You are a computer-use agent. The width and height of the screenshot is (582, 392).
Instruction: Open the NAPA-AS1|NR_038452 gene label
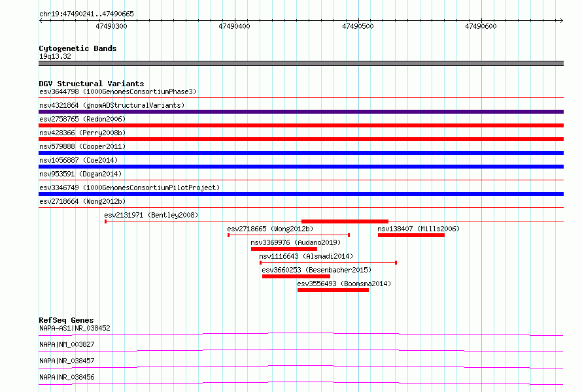[75, 328]
